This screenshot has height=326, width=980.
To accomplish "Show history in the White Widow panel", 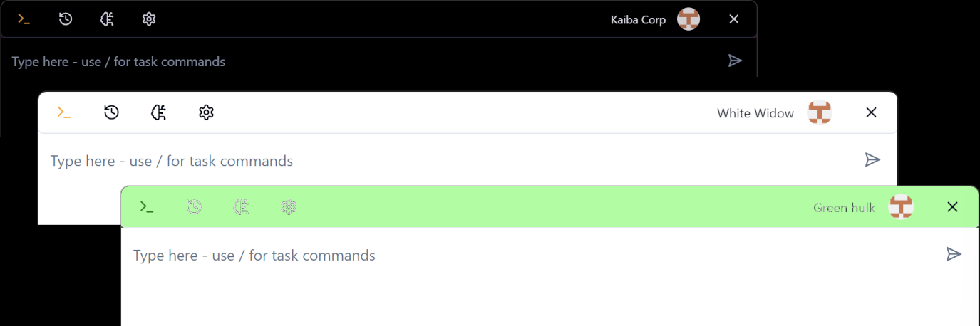I will (111, 112).
